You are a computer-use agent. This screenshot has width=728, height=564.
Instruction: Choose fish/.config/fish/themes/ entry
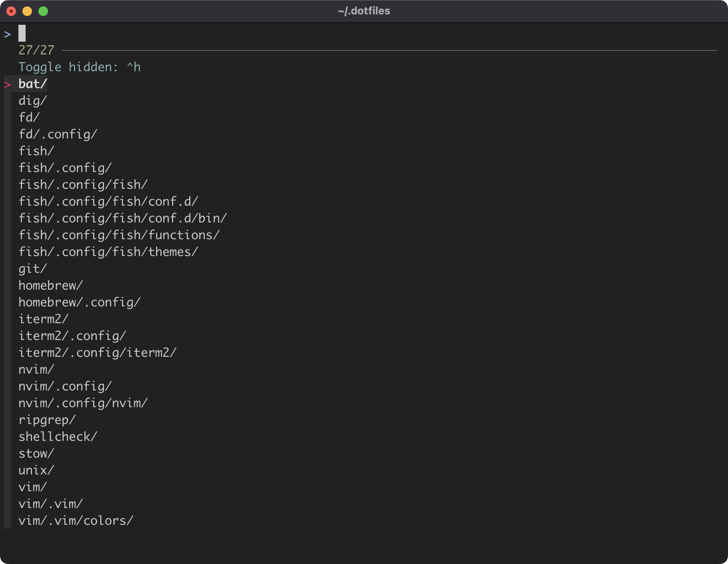coord(108,252)
